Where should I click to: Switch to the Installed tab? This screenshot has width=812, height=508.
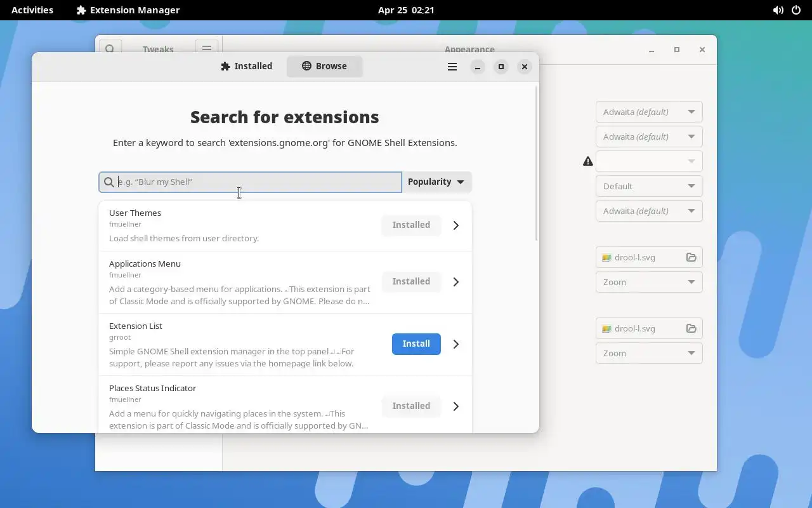pyautogui.click(x=247, y=66)
